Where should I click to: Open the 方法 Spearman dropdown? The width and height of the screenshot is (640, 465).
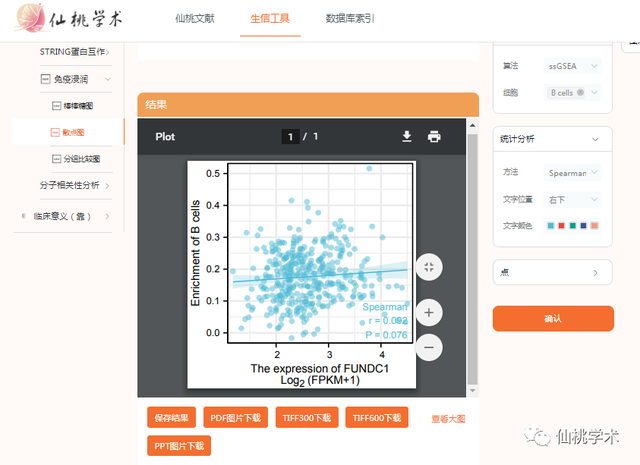pos(573,173)
